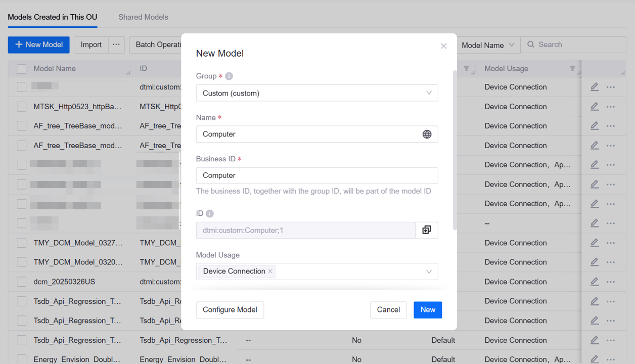This screenshot has width=635, height=364.
Task: Switch to Shared Models tab
Action: pyautogui.click(x=143, y=17)
